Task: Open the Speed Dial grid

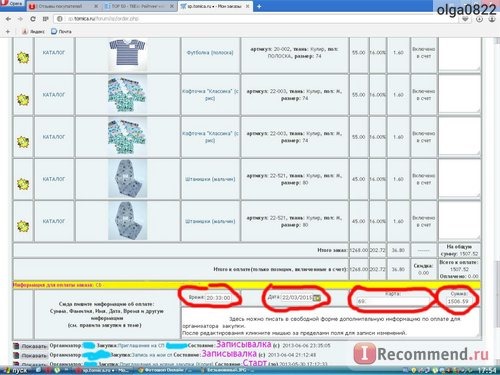Action: (45, 19)
